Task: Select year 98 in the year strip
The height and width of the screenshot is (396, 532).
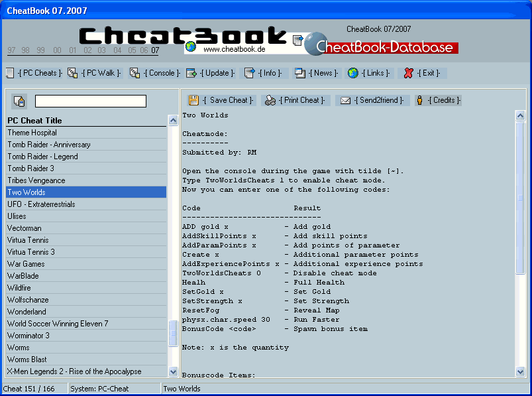Action: 25,50
